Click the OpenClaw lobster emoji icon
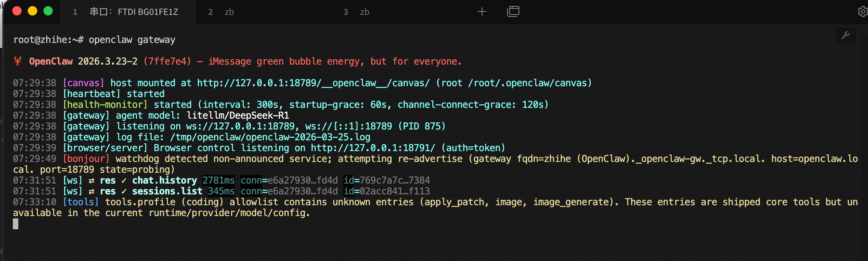 18,61
